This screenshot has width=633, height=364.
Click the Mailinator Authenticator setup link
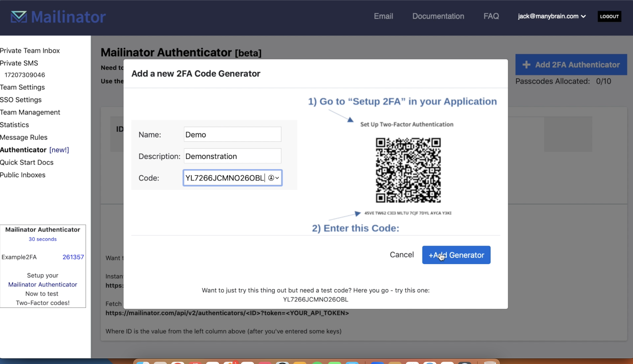[x=43, y=284]
